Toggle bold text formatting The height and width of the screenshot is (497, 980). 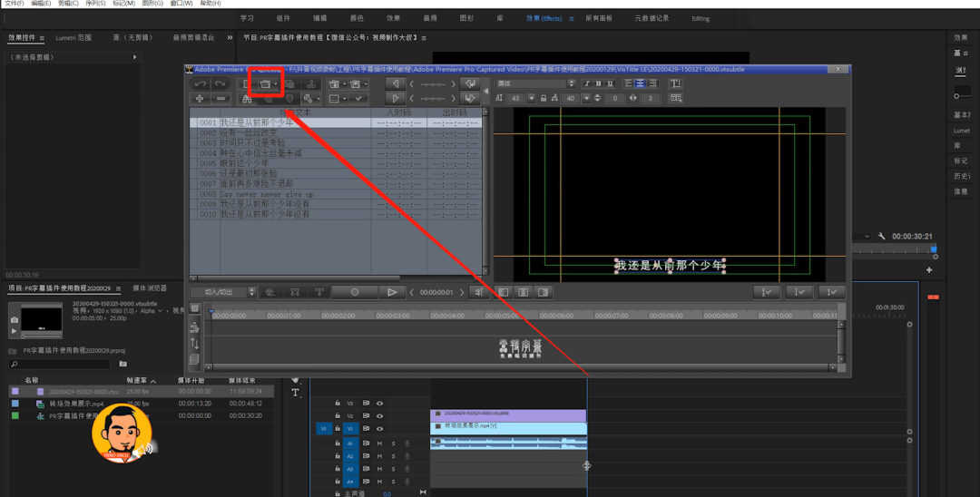click(x=598, y=83)
